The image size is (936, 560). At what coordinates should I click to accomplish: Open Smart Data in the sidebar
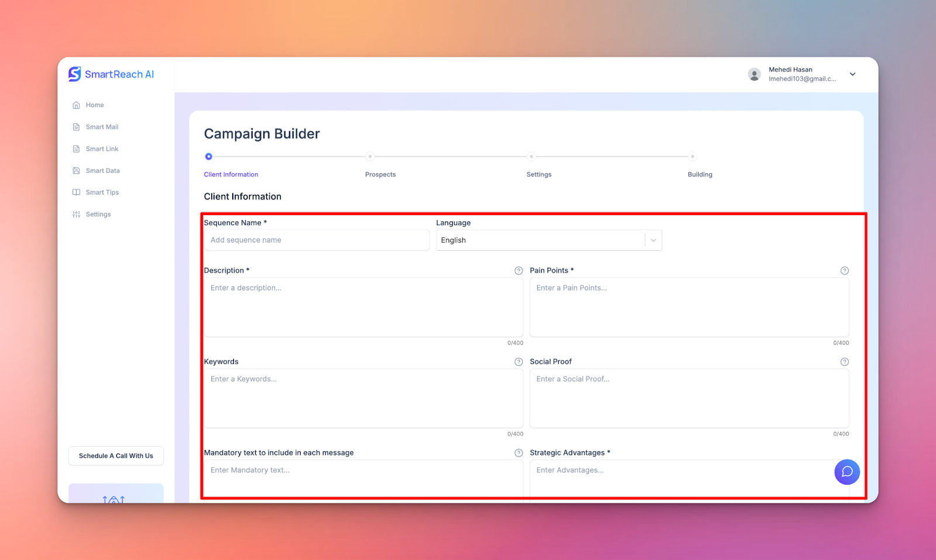(103, 171)
